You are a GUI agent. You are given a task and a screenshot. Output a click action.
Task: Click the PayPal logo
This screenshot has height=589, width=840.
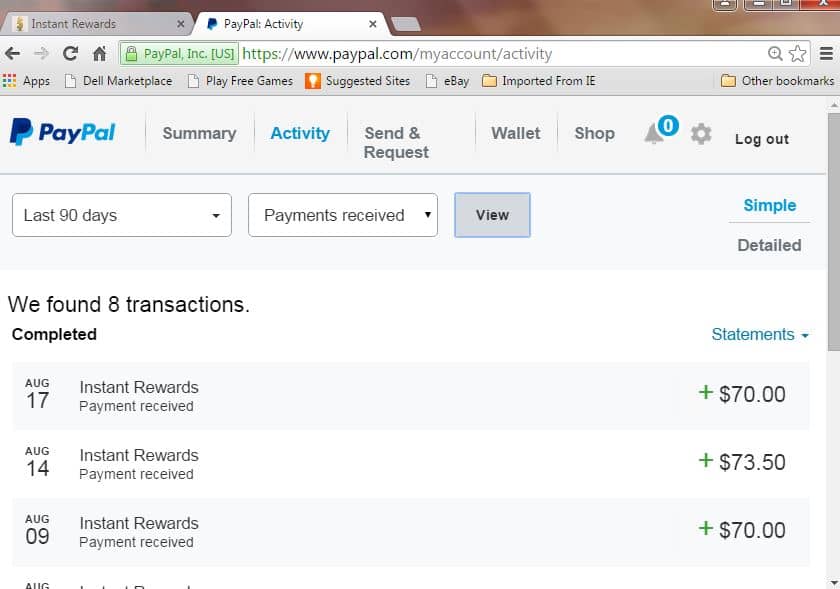coord(63,132)
